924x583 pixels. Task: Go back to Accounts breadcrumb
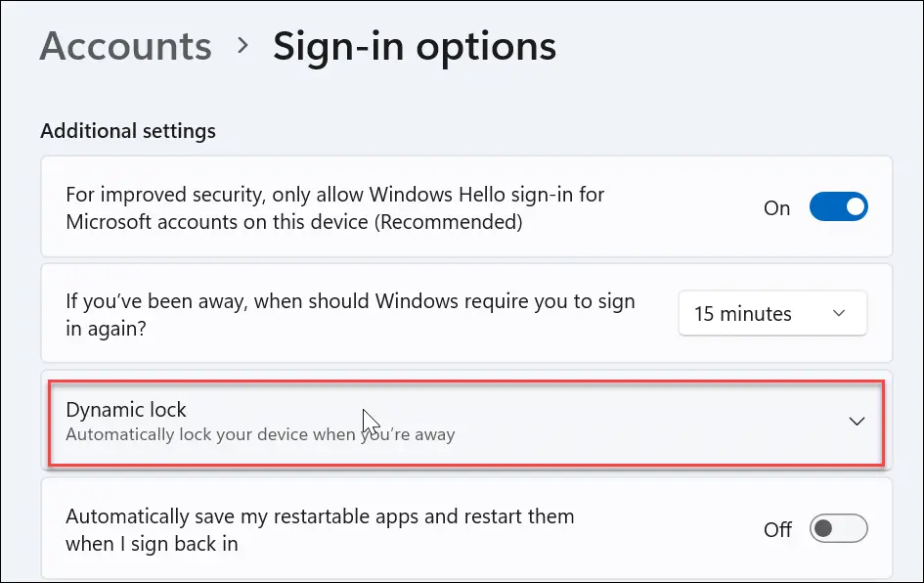[125, 47]
